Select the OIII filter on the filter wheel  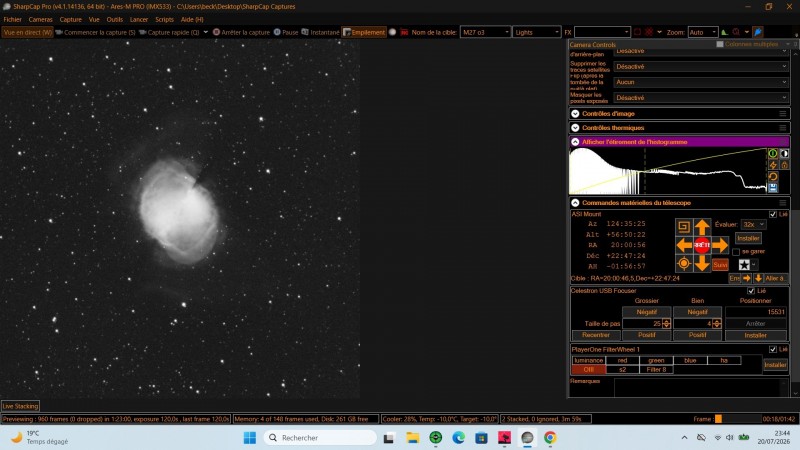tap(588, 369)
